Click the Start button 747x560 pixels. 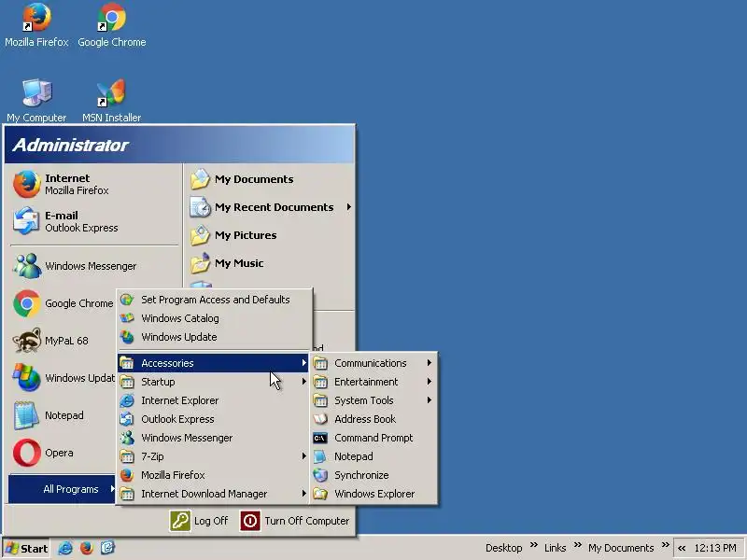point(26,549)
